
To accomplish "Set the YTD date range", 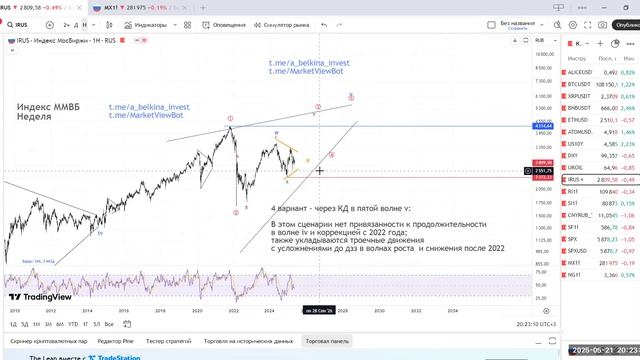I will coord(73,324).
